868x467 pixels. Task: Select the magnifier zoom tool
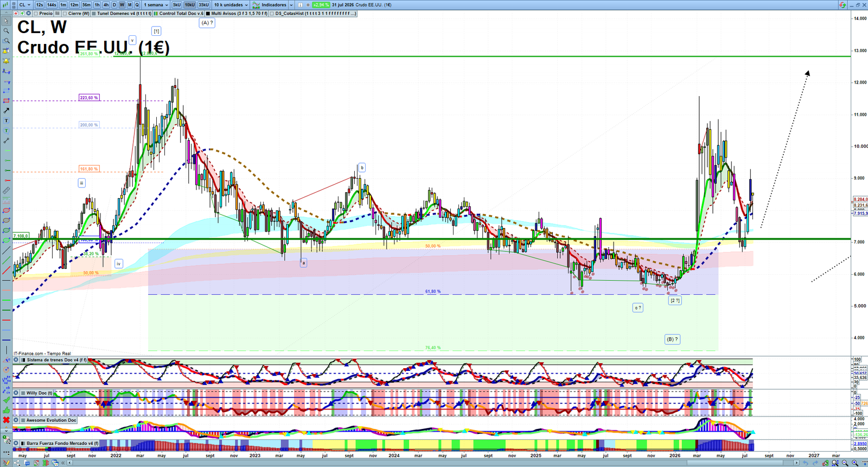coord(7,30)
